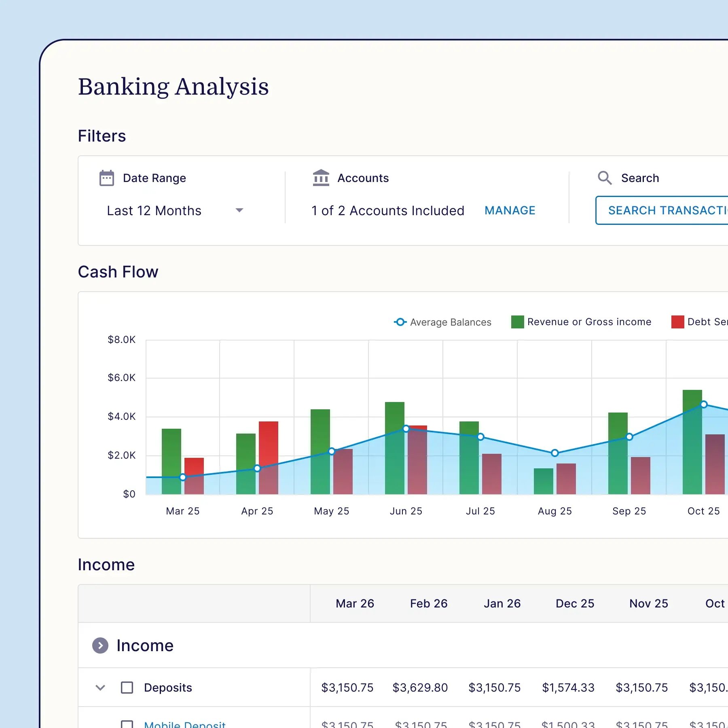Click the green Revenue legend color square
This screenshot has width=728, height=728.
point(516,322)
